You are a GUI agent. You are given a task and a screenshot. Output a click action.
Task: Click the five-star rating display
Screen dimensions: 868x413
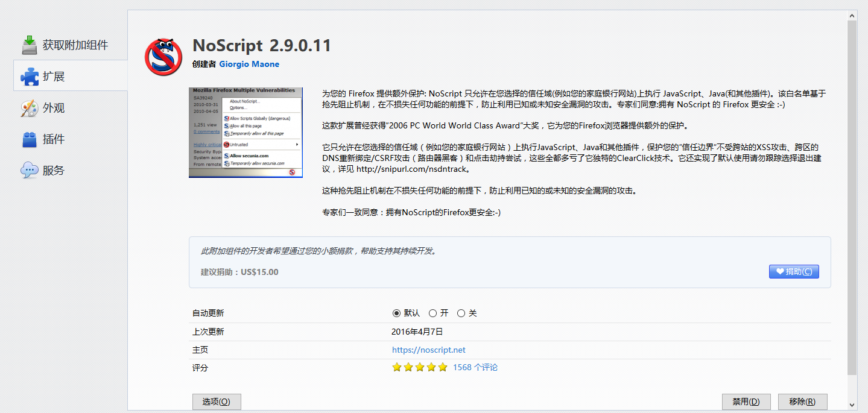point(420,367)
